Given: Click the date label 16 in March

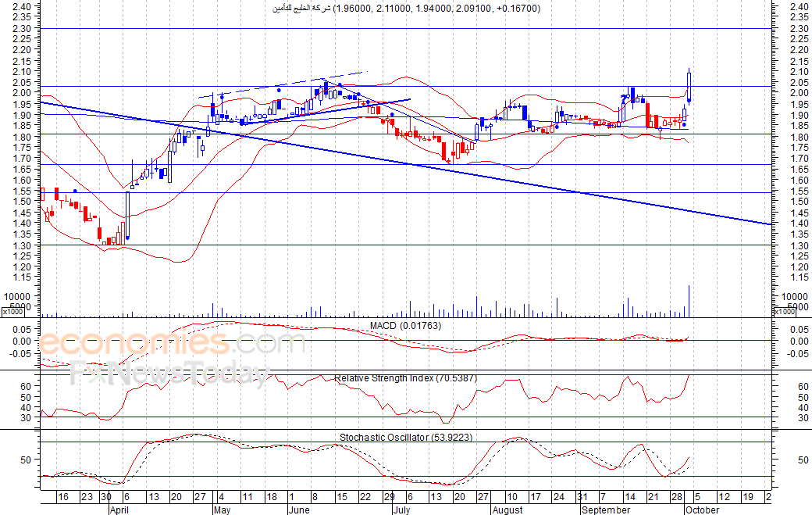Looking at the screenshot, I should coord(62,497).
